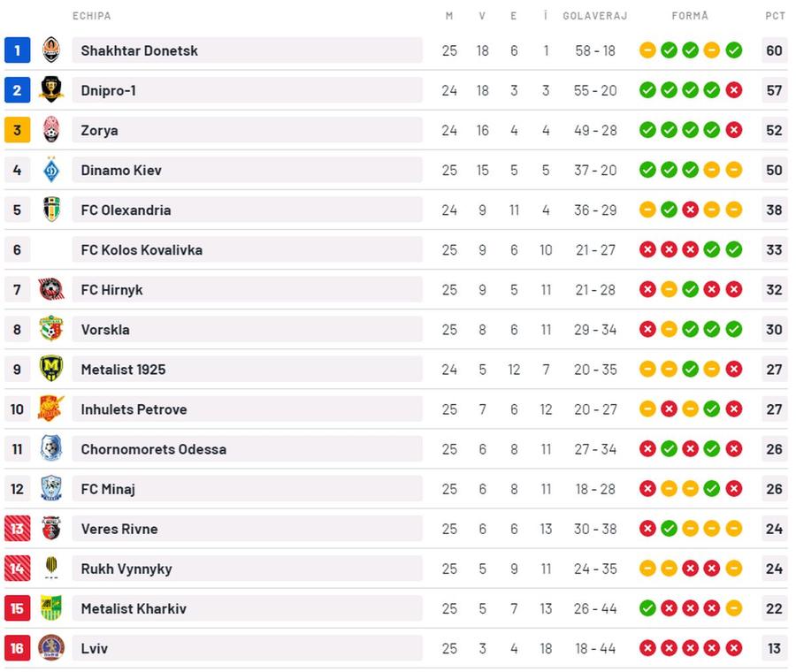Click the GOLAVERAJ column header

coord(595,16)
